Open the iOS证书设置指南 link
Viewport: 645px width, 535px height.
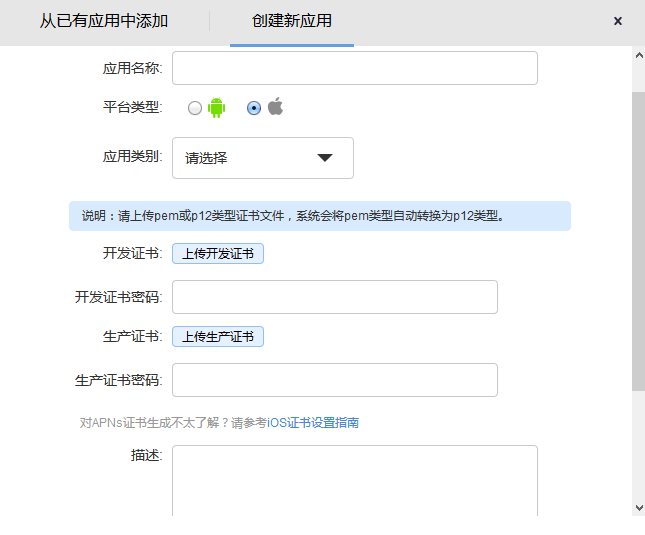coord(313,423)
